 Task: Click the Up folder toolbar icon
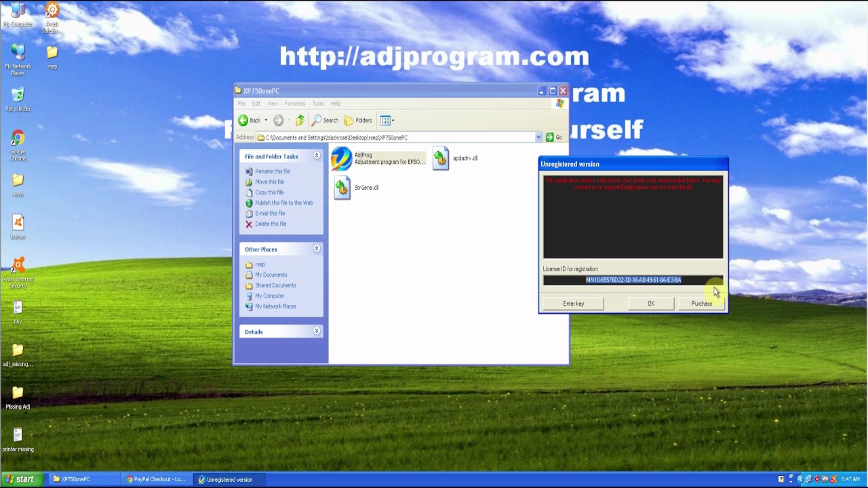coord(300,120)
